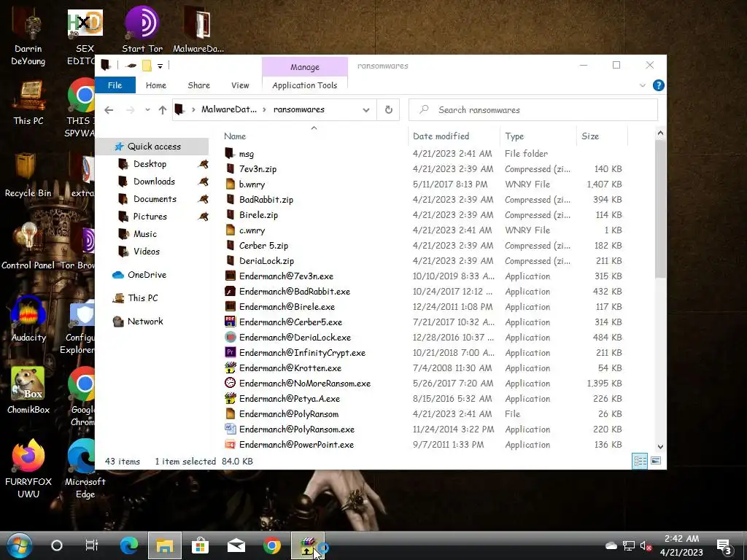This screenshot has height=560, width=747.
Task: Click the vertical scrollbar thumb
Action: click(x=659, y=209)
